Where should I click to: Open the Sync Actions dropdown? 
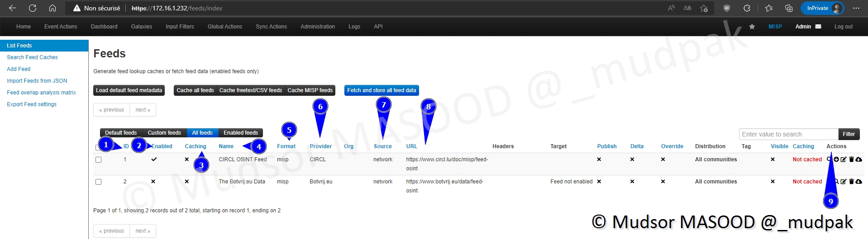(x=271, y=27)
